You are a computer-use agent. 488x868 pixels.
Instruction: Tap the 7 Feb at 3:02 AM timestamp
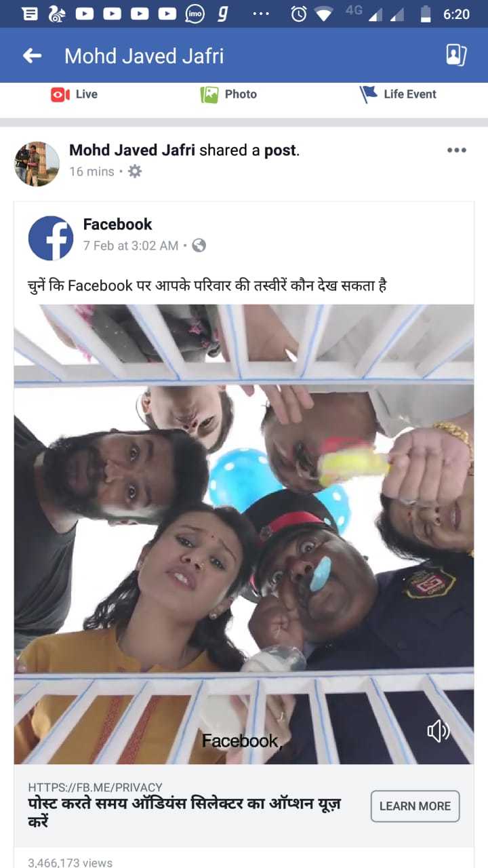click(131, 245)
